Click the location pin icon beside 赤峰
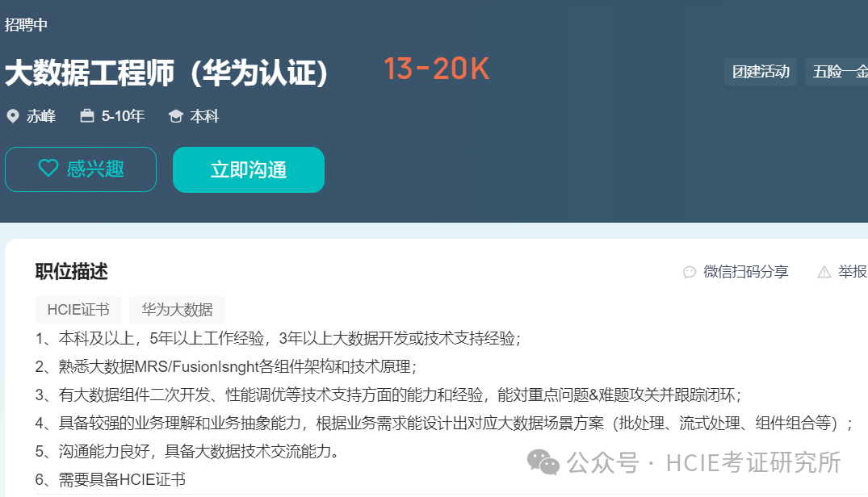The width and height of the screenshot is (868, 497). tap(13, 116)
